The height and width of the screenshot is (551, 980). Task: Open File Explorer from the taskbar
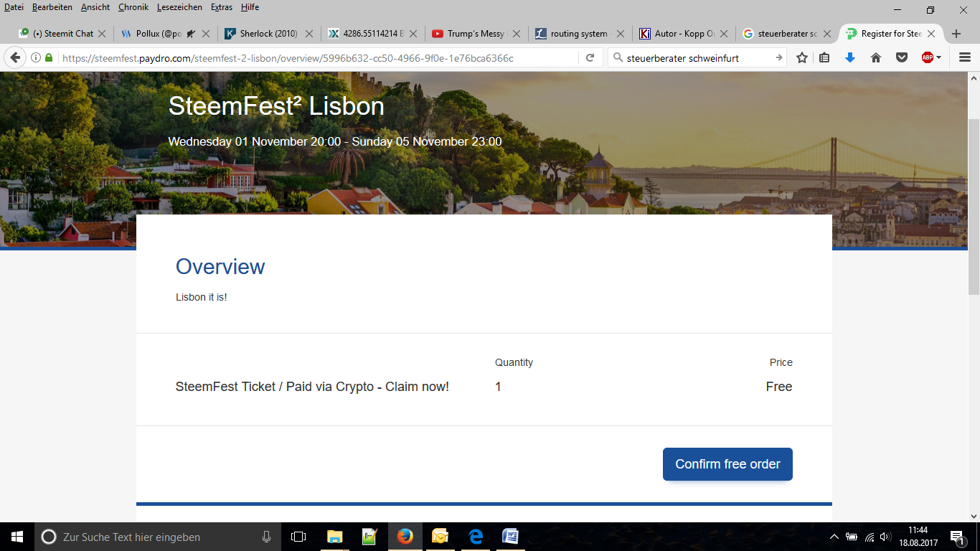click(335, 537)
